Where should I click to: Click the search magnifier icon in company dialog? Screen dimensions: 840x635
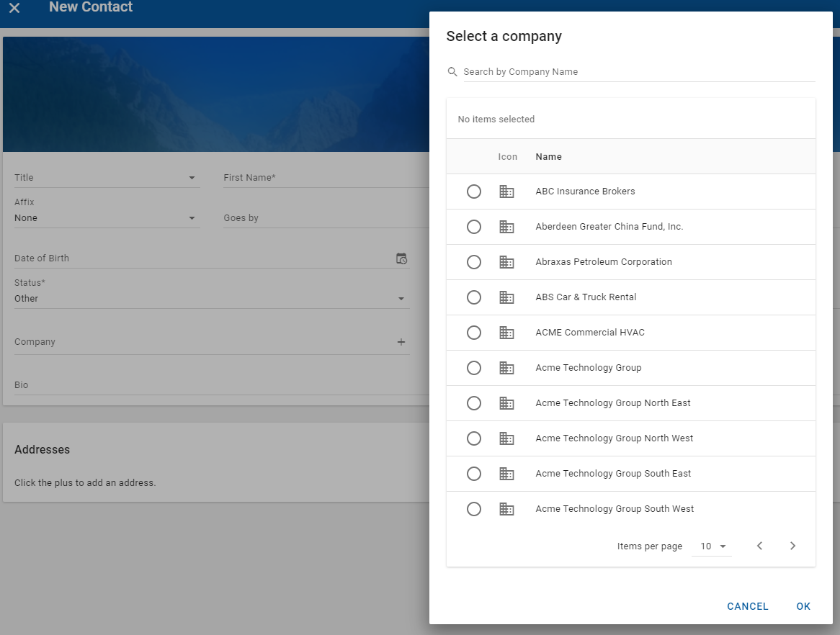[452, 72]
